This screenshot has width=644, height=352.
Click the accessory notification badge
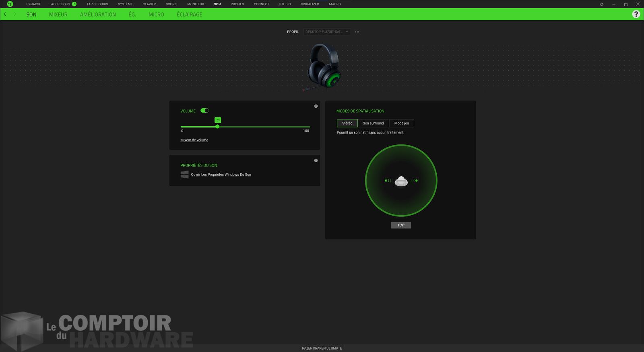(74, 4)
